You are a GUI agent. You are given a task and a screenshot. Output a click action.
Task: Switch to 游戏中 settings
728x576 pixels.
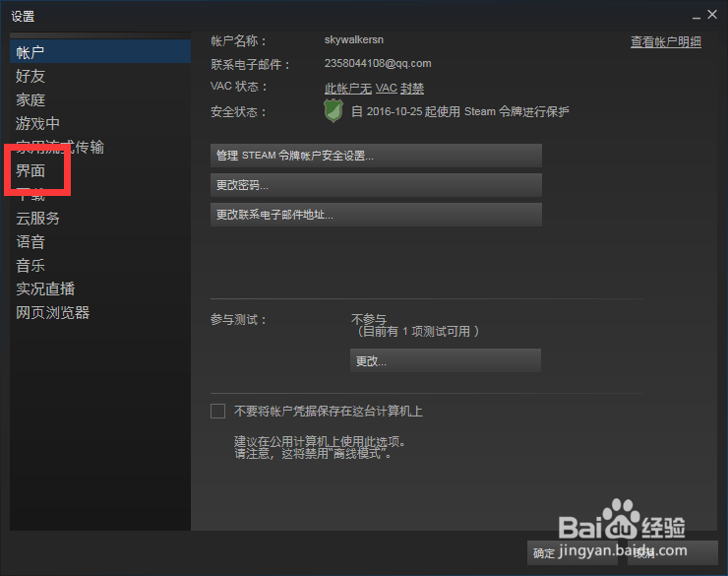pos(37,123)
